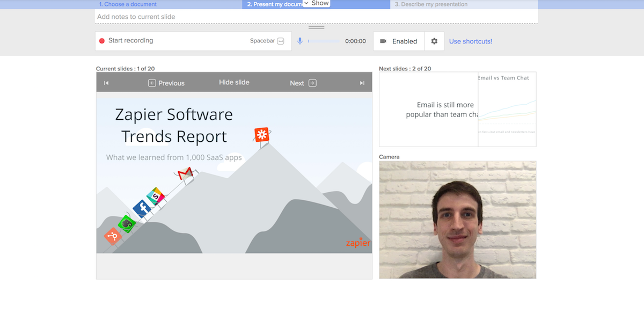
Task: Advance to the Next slide
Action: pos(303,83)
